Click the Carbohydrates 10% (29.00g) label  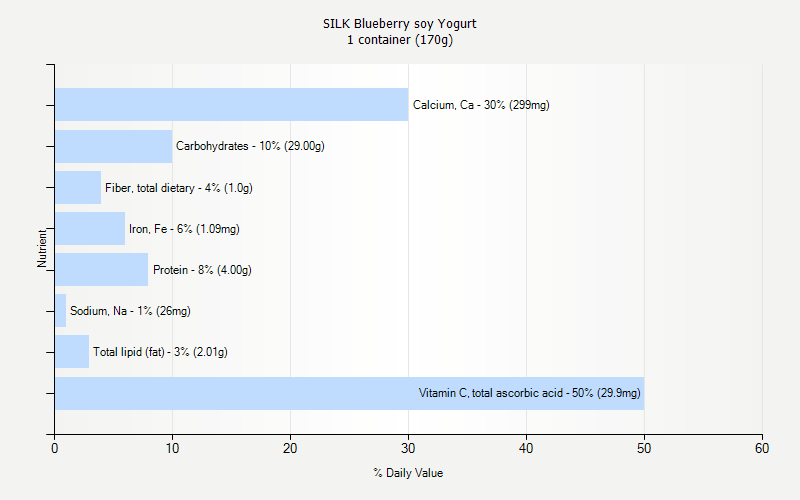click(x=251, y=146)
